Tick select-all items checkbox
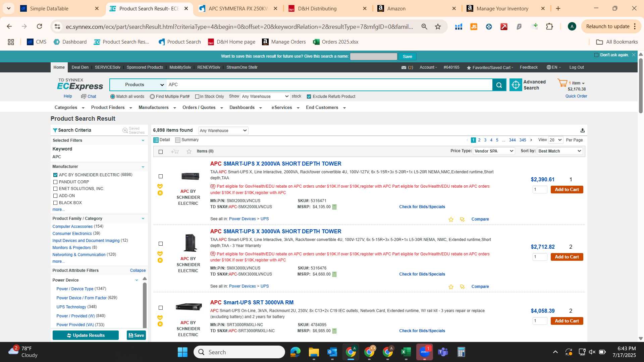644x362 pixels. (161, 152)
